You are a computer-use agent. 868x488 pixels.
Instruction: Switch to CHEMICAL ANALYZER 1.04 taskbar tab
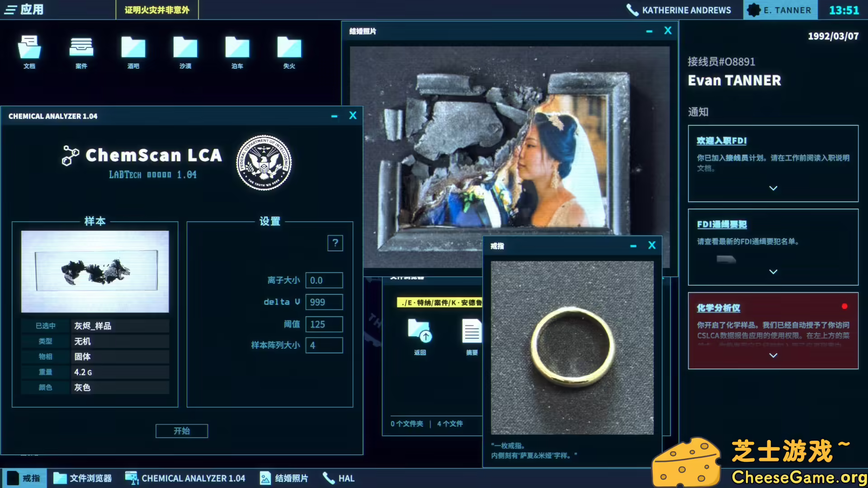pos(185,478)
